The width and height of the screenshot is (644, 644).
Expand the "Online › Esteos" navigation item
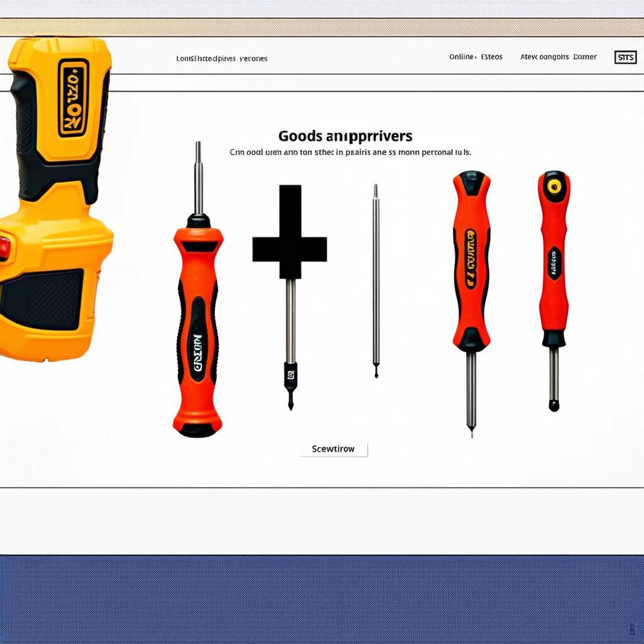coord(475,57)
